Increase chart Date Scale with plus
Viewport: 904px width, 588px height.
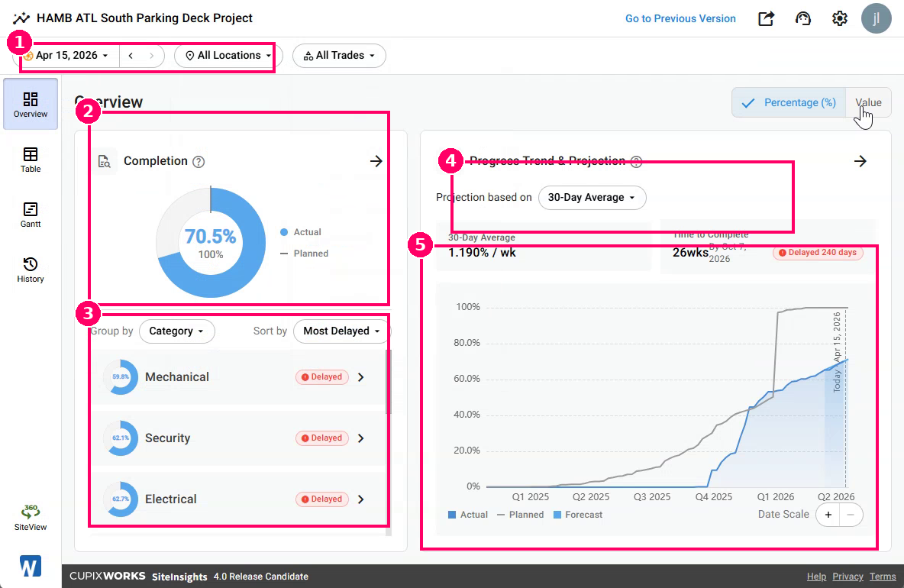tap(828, 515)
